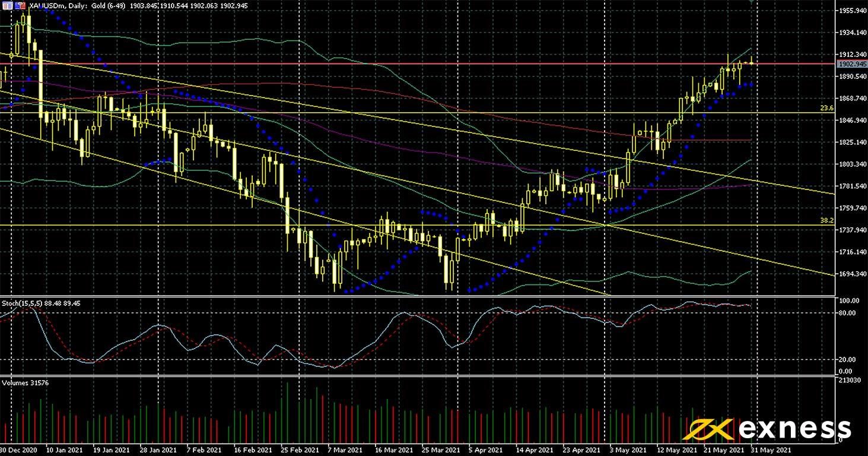Image resolution: width=868 pixels, height=456 pixels.
Task: Click the 16 Mar 2021 date label
Action: click(x=395, y=451)
